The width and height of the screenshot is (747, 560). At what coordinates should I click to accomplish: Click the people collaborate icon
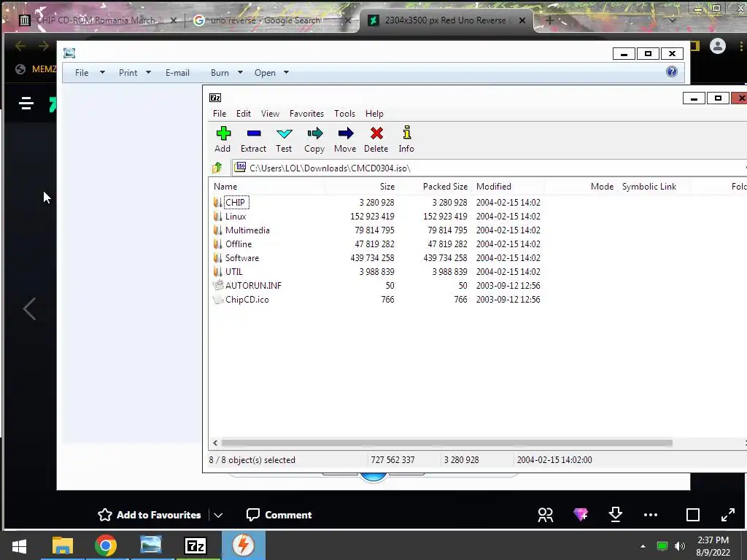click(546, 515)
